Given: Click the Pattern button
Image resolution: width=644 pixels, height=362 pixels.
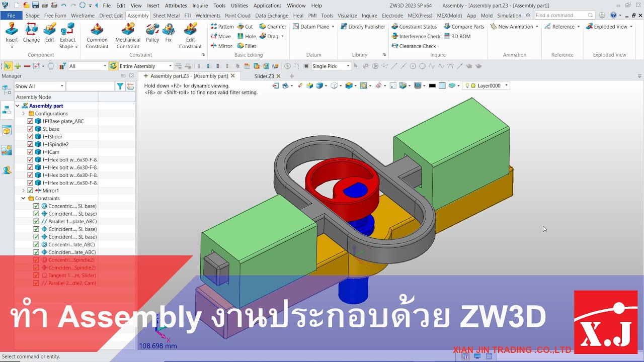Looking at the screenshot, I should point(222,27).
